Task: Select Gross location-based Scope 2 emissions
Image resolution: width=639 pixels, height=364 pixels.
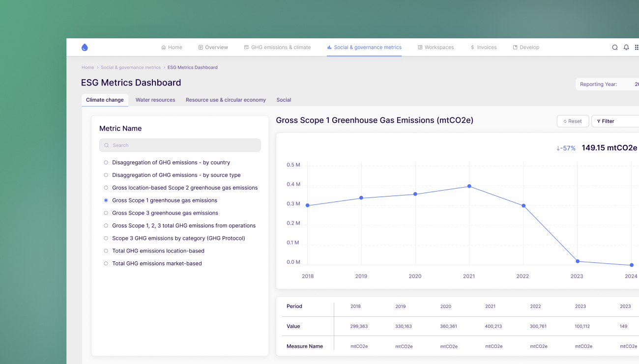Action: [180, 188]
